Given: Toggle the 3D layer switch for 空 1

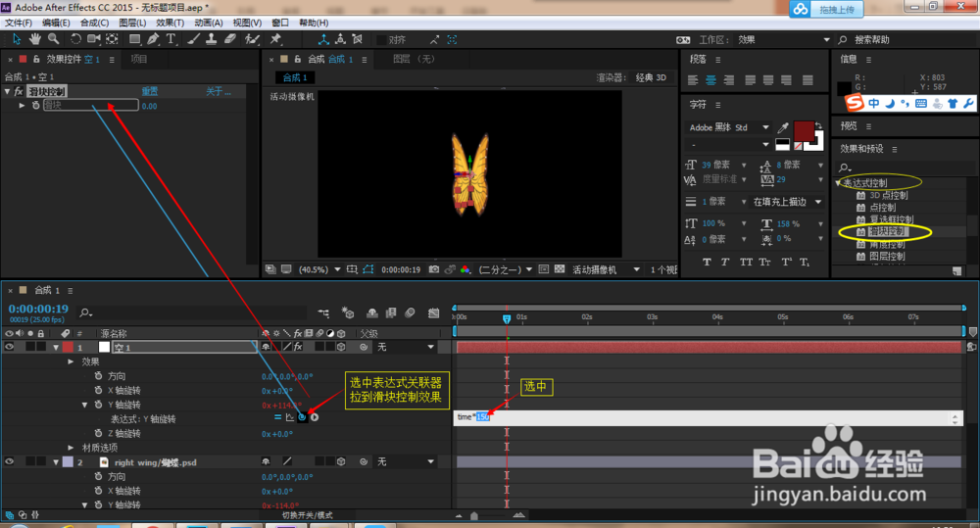Looking at the screenshot, I should (341, 347).
